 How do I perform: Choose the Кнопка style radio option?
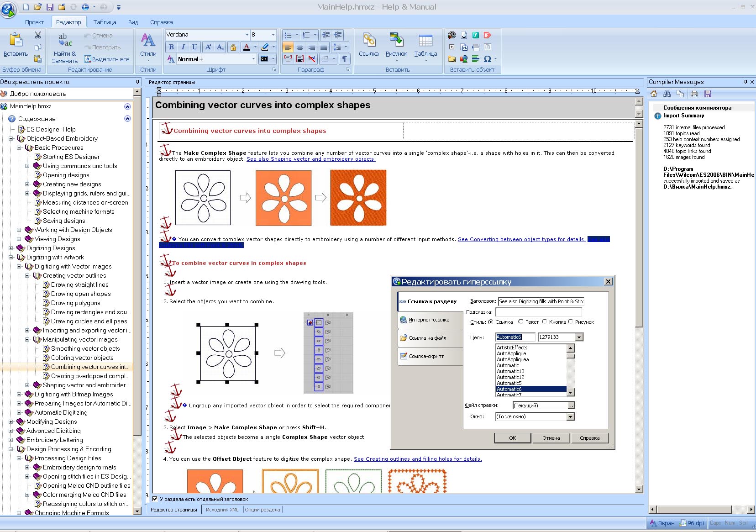click(x=545, y=322)
